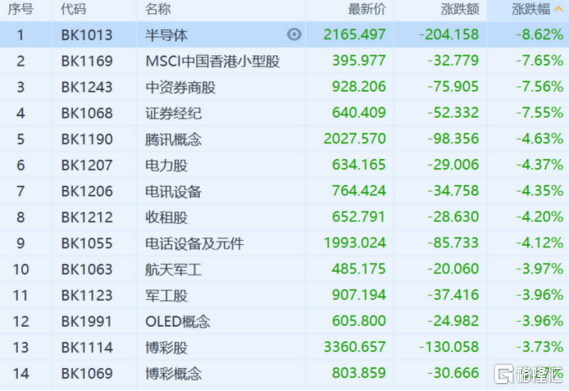This screenshot has width=569, height=391.
Task: Click code BK1114
Action: 87,347
